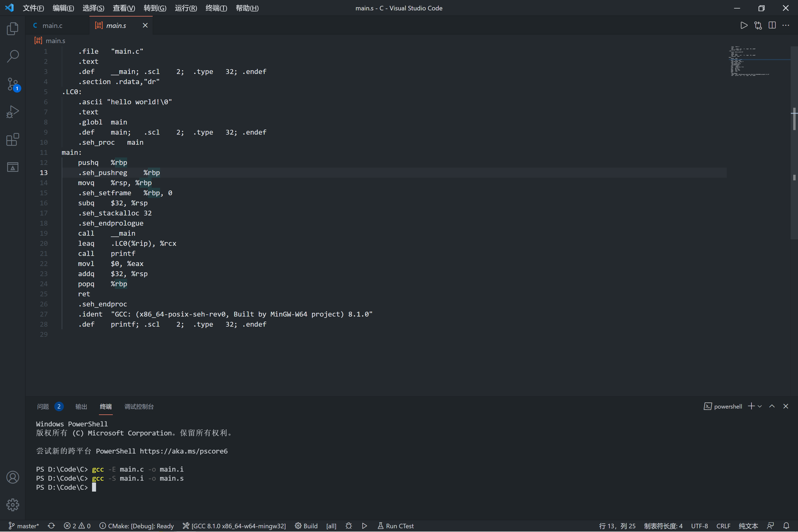Click line 21 'call printf'
798x532 pixels.
pyautogui.click(x=107, y=253)
